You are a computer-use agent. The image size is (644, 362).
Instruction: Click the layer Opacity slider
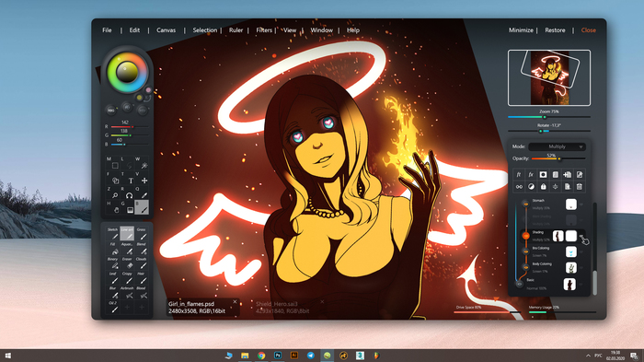pyautogui.click(x=558, y=158)
